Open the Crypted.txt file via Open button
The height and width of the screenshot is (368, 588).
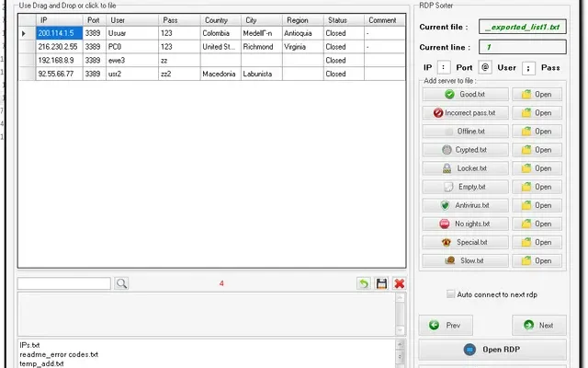pos(535,150)
